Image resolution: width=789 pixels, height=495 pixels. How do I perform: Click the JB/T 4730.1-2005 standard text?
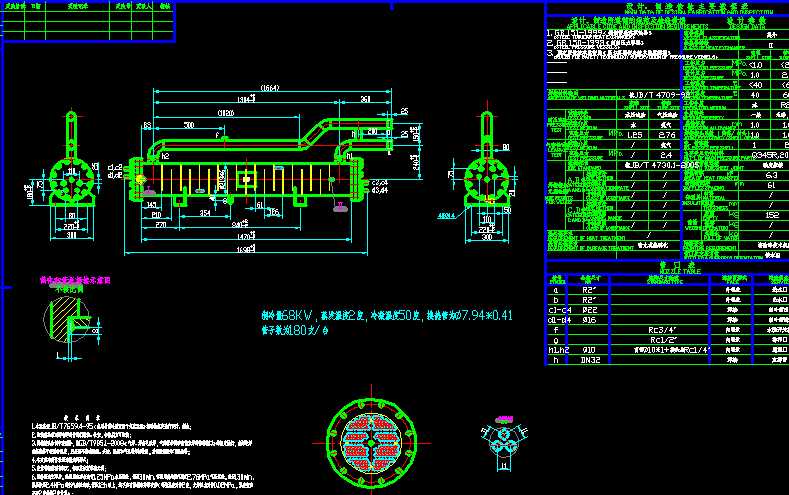point(661,165)
